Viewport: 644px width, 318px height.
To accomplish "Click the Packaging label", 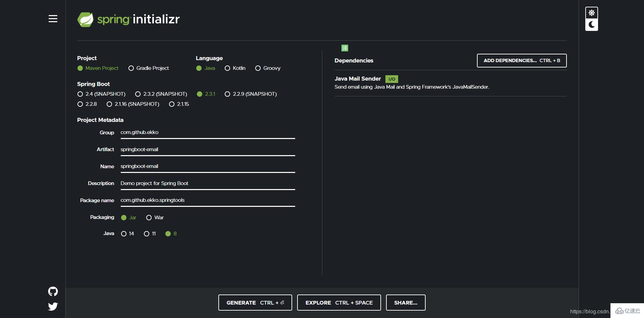I will pyautogui.click(x=102, y=217).
